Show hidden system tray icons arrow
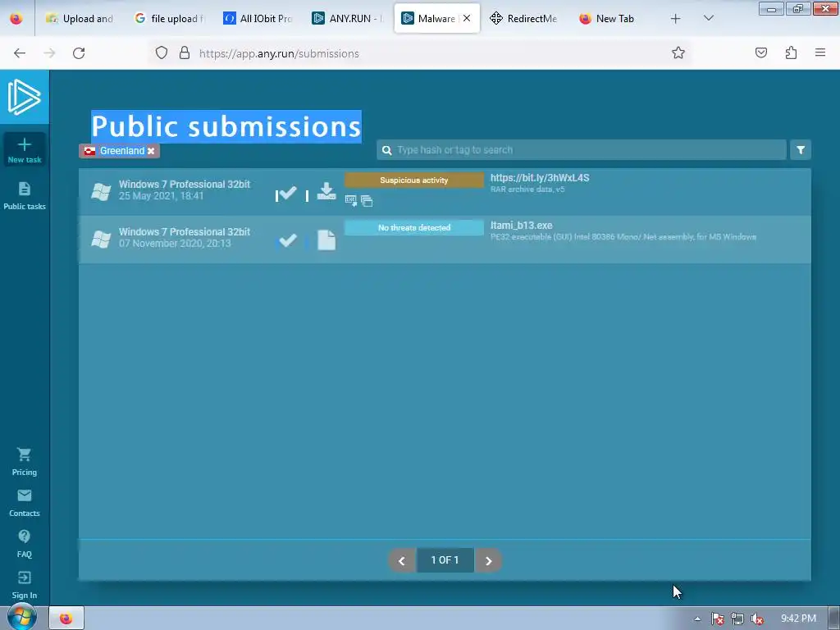 coord(697,619)
